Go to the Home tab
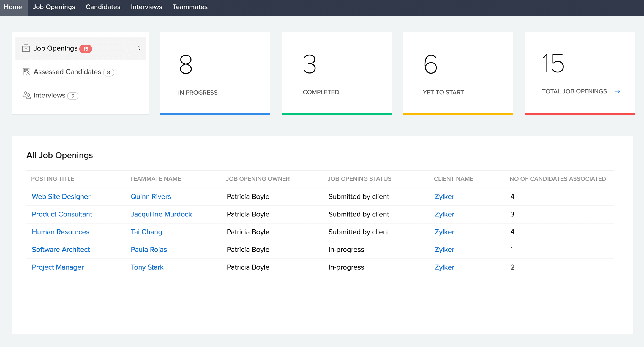 tap(13, 7)
